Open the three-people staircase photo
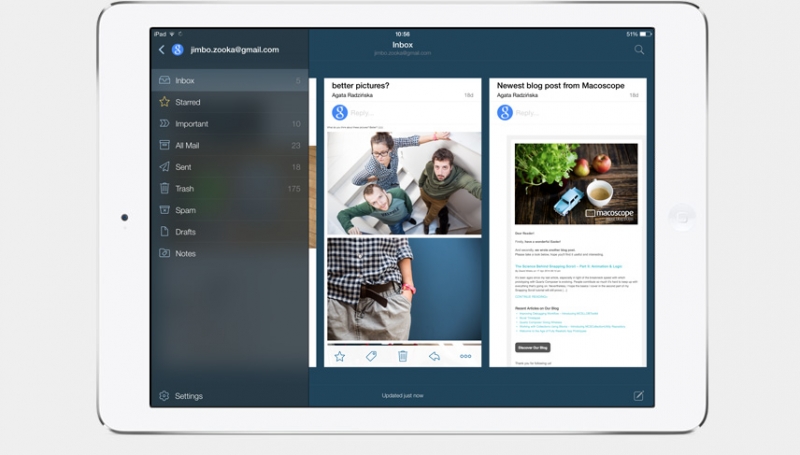Viewport: 800px width, 455px height. [x=404, y=184]
